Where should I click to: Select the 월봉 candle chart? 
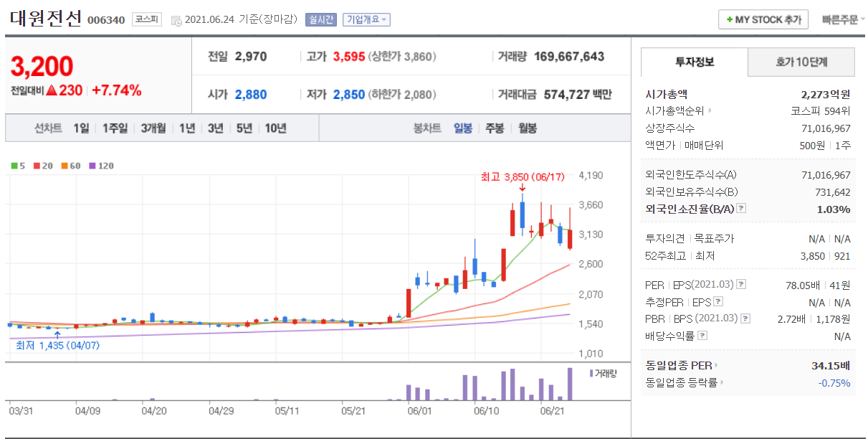(528, 128)
